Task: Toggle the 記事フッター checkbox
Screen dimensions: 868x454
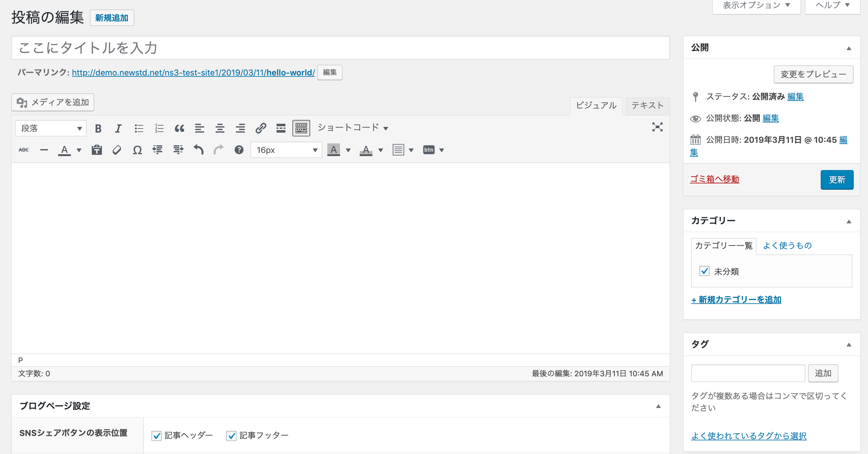Action: click(x=231, y=436)
